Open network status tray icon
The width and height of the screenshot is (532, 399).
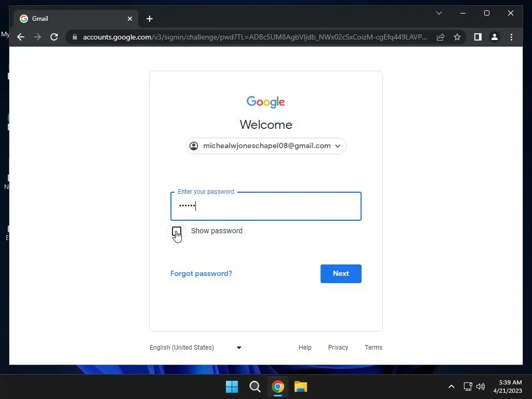coord(468,387)
